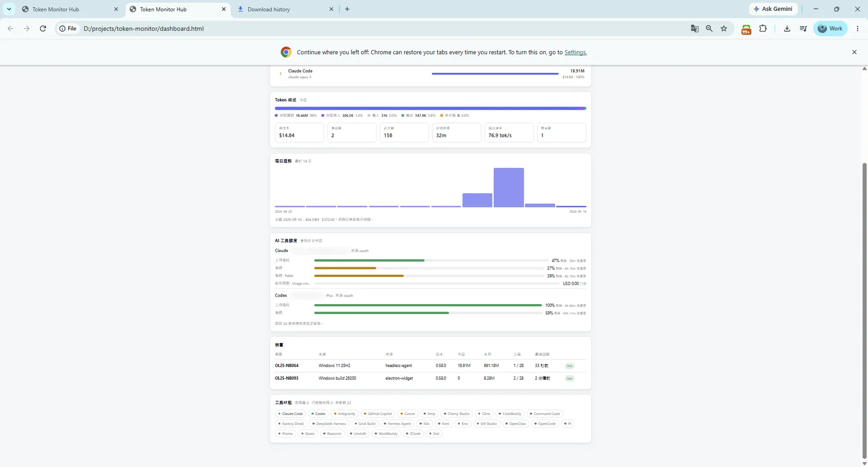Screen dimensions: 868x467
Task: Open the Work profile button
Action: click(x=830, y=29)
